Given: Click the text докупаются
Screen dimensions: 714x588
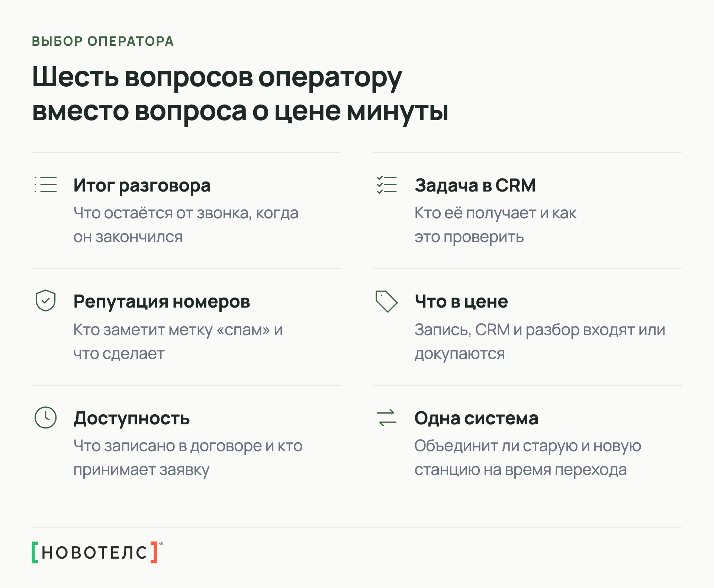Looking at the screenshot, I should click(x=460, y=354).
